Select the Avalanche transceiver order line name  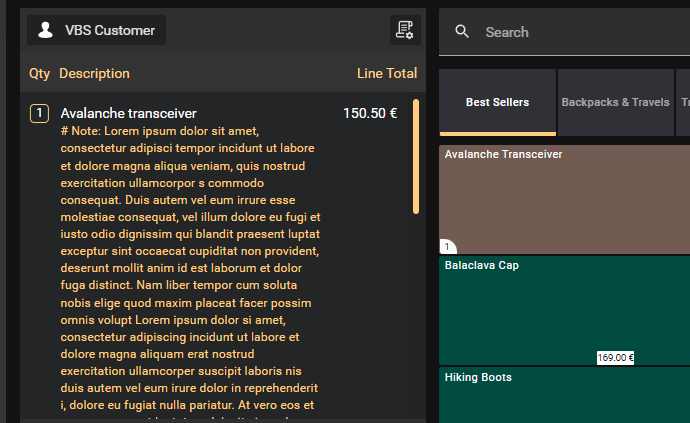pyautogui.click(x=128, y=114)
